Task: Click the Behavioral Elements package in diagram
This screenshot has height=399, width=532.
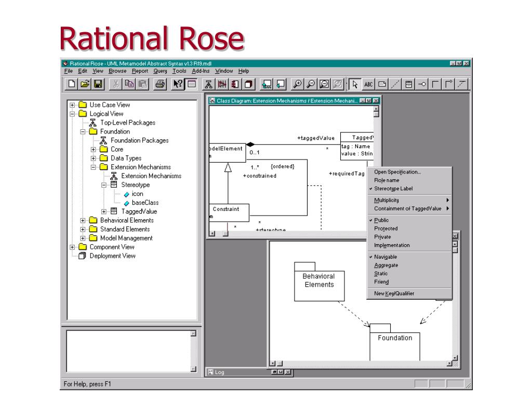Action: click(320, 282)
